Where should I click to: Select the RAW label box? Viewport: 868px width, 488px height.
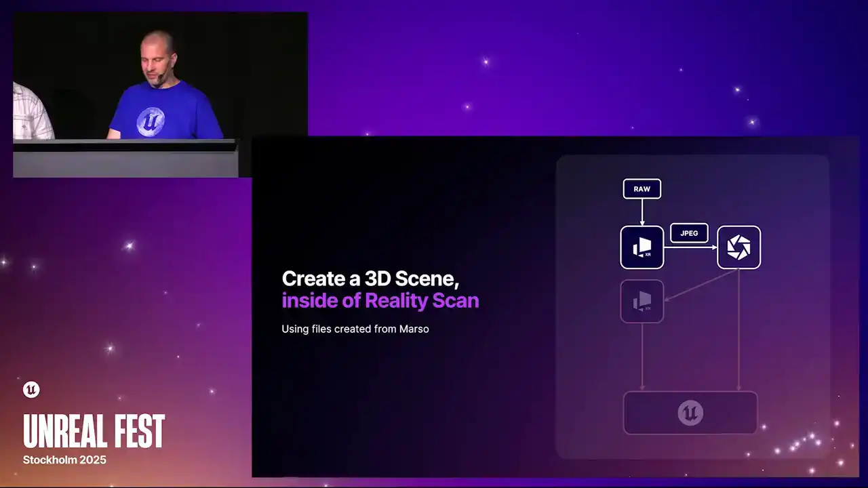tap(642, 189)
